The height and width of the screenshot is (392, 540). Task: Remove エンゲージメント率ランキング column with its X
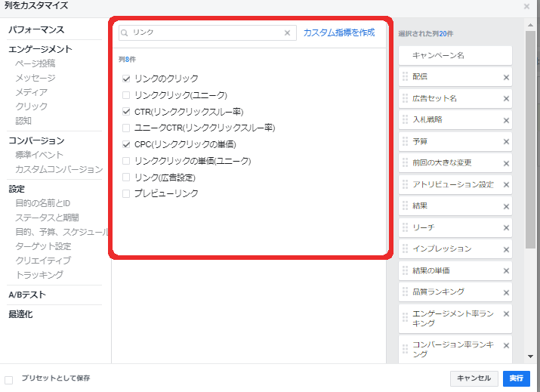506,313
